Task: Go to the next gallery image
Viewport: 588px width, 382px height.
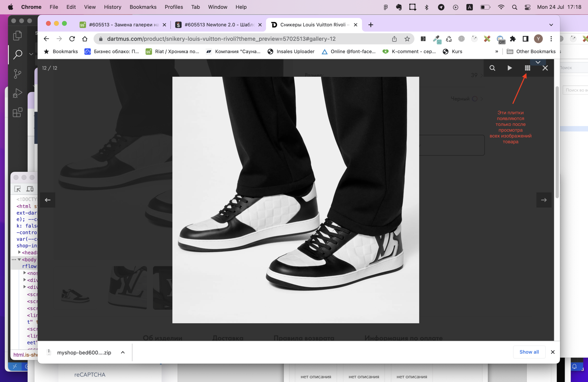Action: pyautogui.click(x=544, y=200)
